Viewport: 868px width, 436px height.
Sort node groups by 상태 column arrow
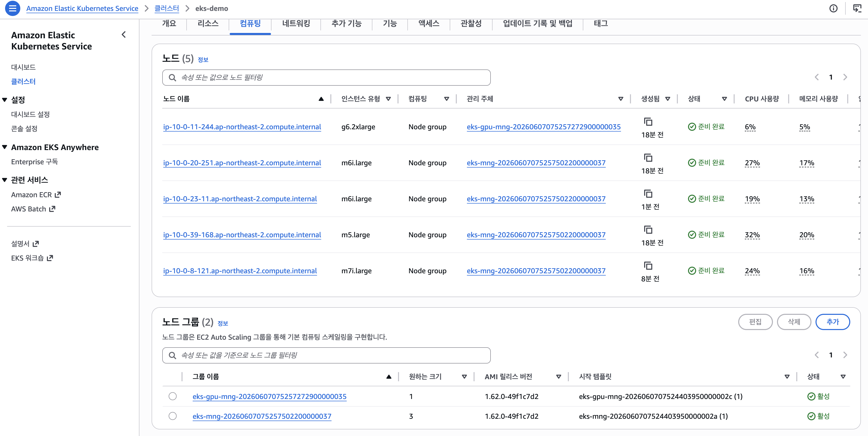pyautogui.click(x=843, y=377)
